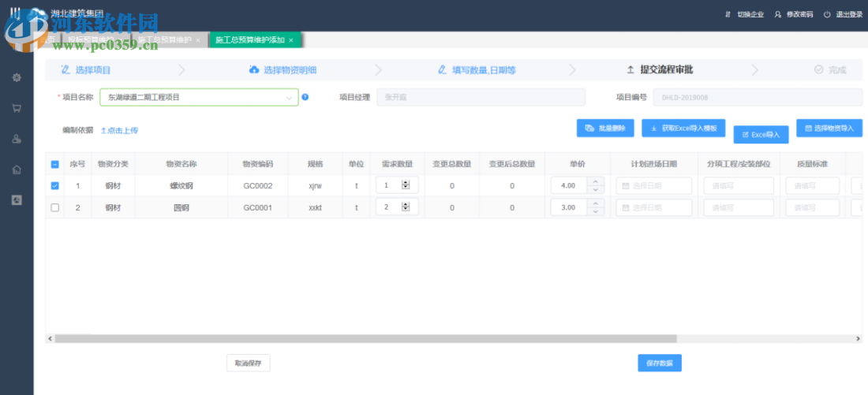This screenshot has width=868, height=395.
Task: Click the cloud icon beside 选择物资明细
Action: 254,69
